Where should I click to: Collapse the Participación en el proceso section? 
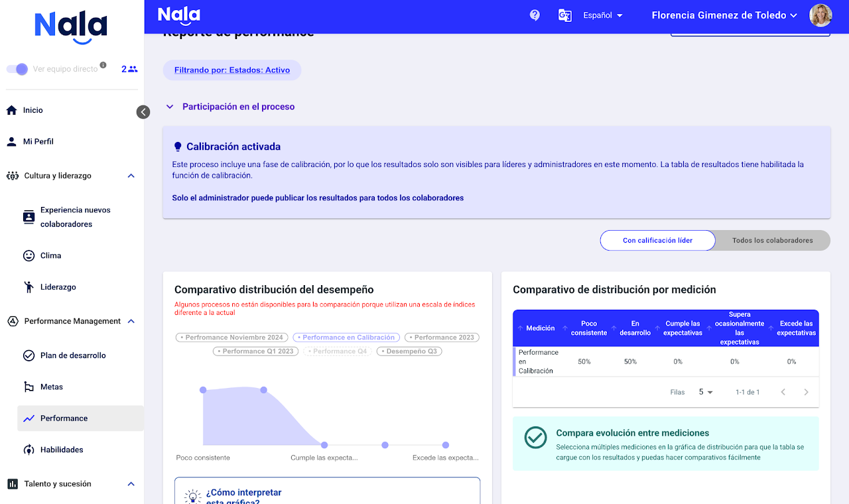(170, 107)
